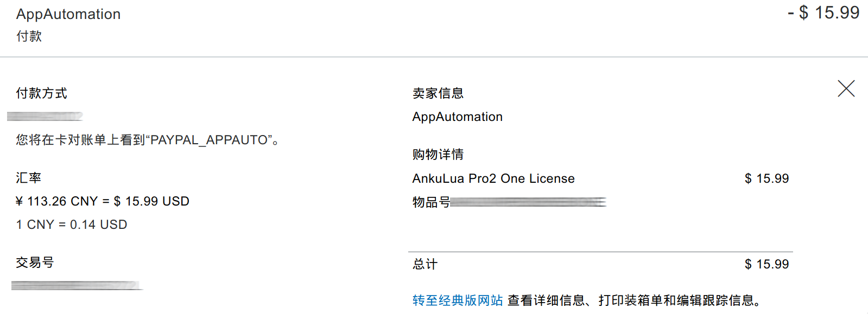868x314 pixels.
Task: Click seller name AppAutomation under 卖家信息
Action: [457, 117]
